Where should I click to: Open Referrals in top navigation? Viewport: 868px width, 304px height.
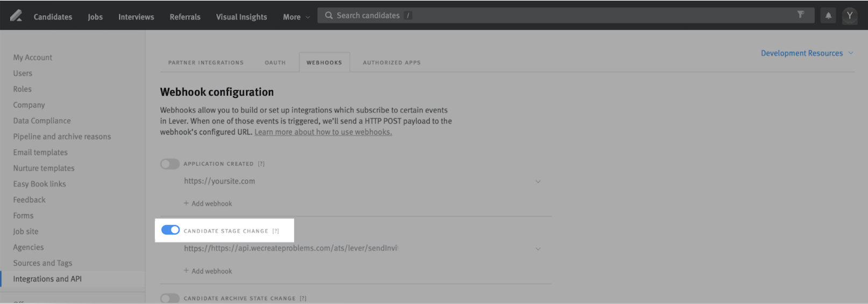[x=185, y=17]
